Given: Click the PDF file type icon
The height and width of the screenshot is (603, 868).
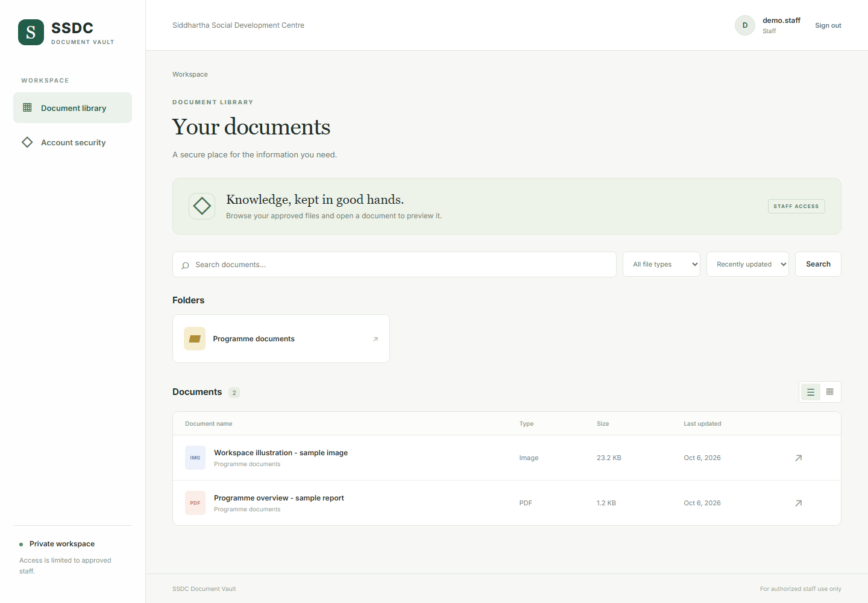Looking at the screenshot, I should point(195,503).
